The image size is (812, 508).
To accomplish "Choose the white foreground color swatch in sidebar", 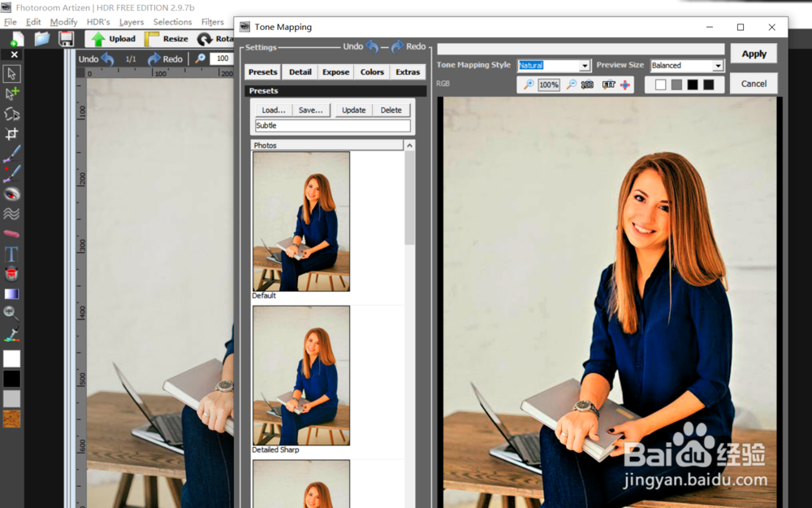I will pyautogui.click(x=11, y=358).
